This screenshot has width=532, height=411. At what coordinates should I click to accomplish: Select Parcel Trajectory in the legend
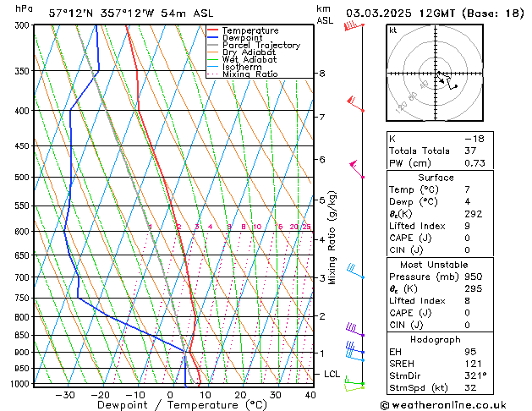(261, 46)
